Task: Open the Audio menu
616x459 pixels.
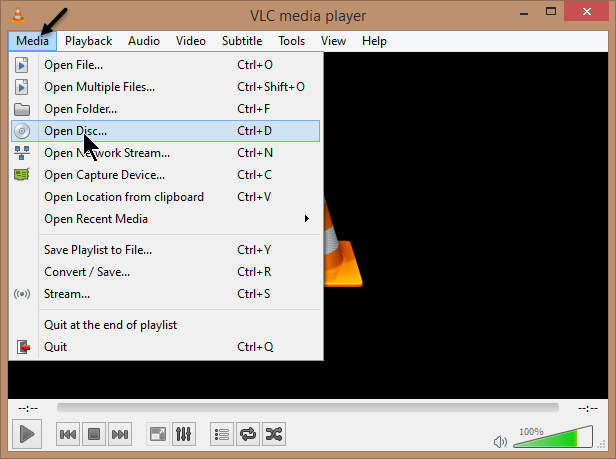Action: click(x=144, y=41)
